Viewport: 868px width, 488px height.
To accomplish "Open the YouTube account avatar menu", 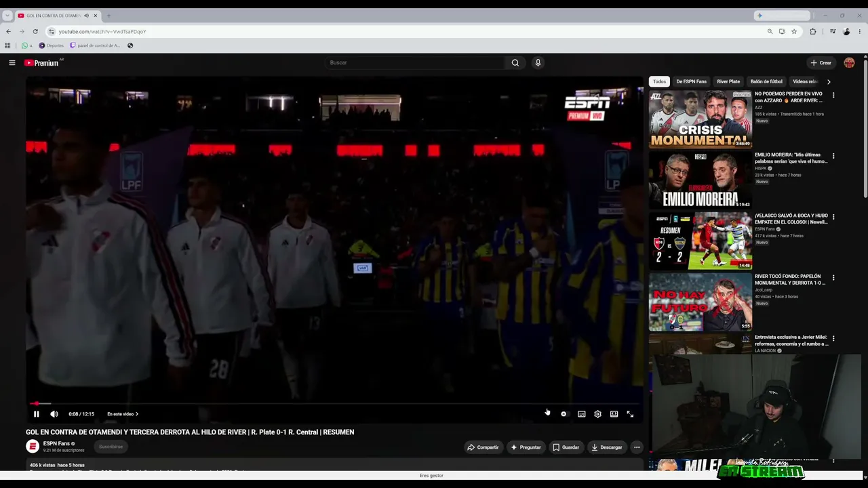I will [x=849, y=63].
